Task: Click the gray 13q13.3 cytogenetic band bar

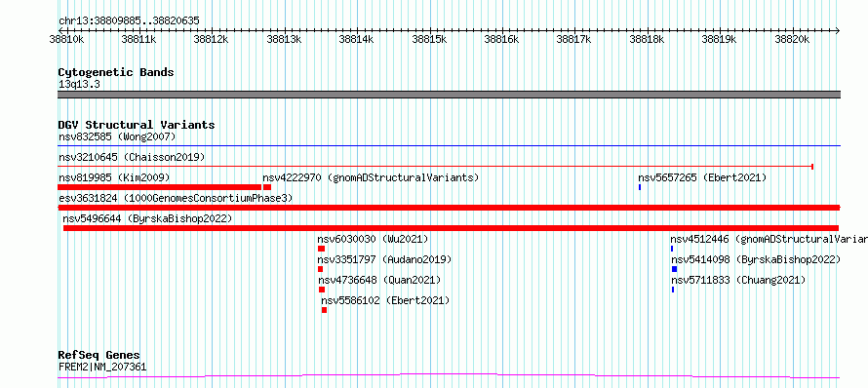Action: pyautogui.click(x=449, y=95)
